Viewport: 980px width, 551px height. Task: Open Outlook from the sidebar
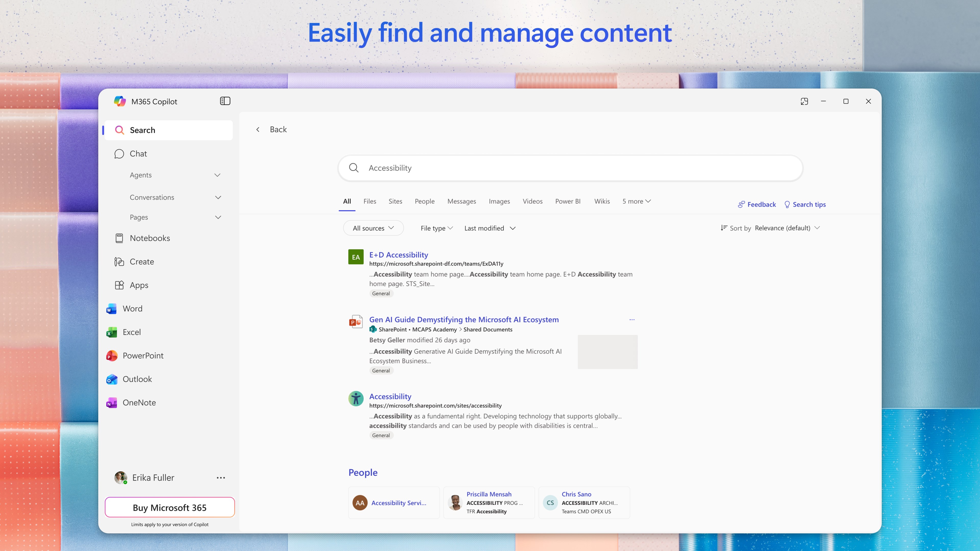pyautogui.click(x=137, y=379)
